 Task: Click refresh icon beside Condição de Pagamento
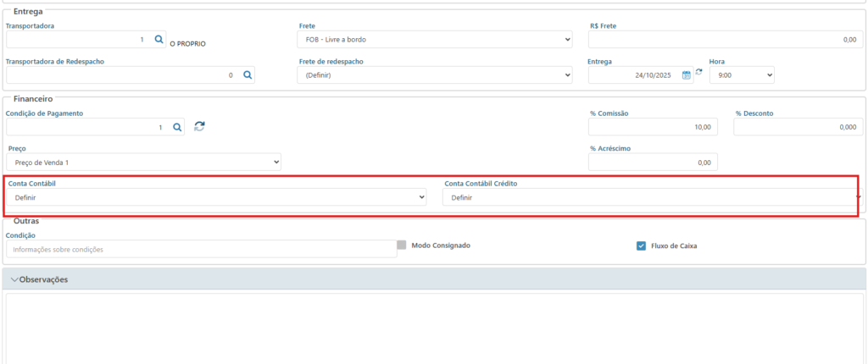(x=199, y=126)
